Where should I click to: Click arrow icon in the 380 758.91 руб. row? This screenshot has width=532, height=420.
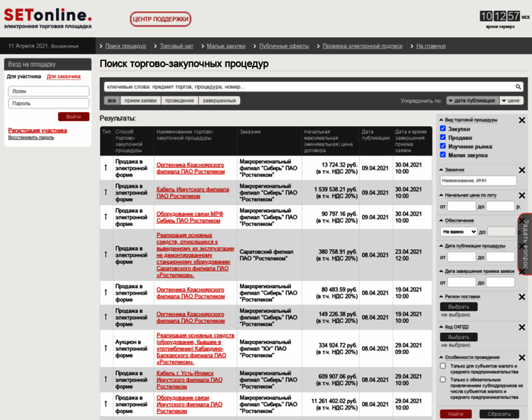[x=106, y=255]
